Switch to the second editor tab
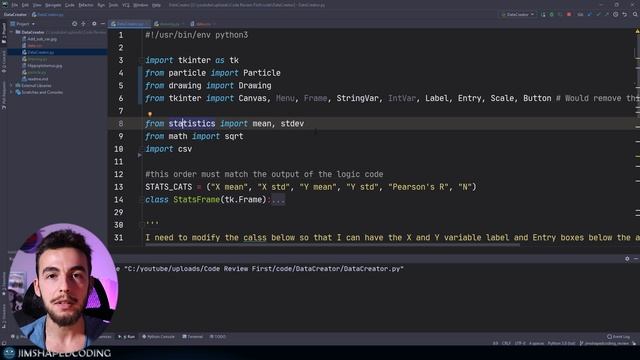The width and height of the screenshot is (640, 360). point(169,24)
